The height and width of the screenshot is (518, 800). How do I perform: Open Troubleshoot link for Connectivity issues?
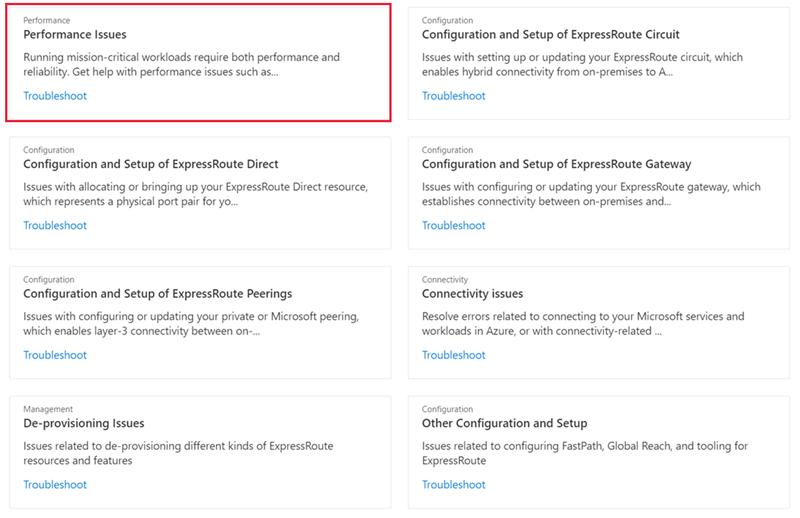(x=453, y=355)
